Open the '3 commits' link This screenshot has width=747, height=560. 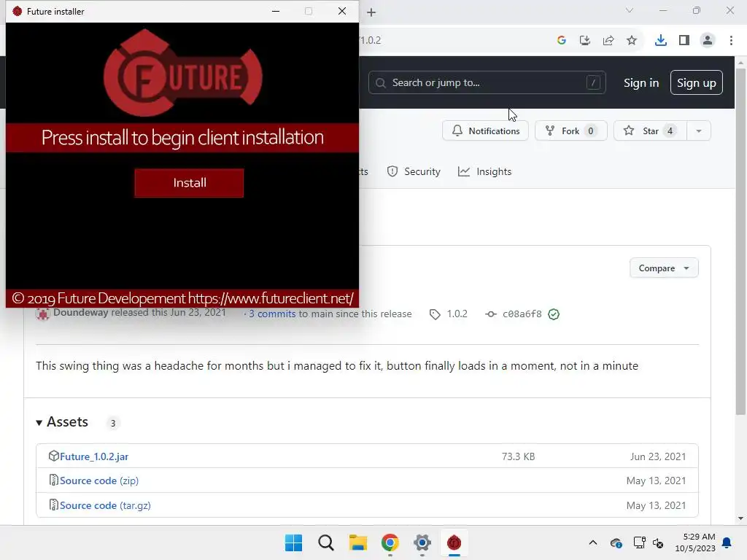(x=272, y=314)
